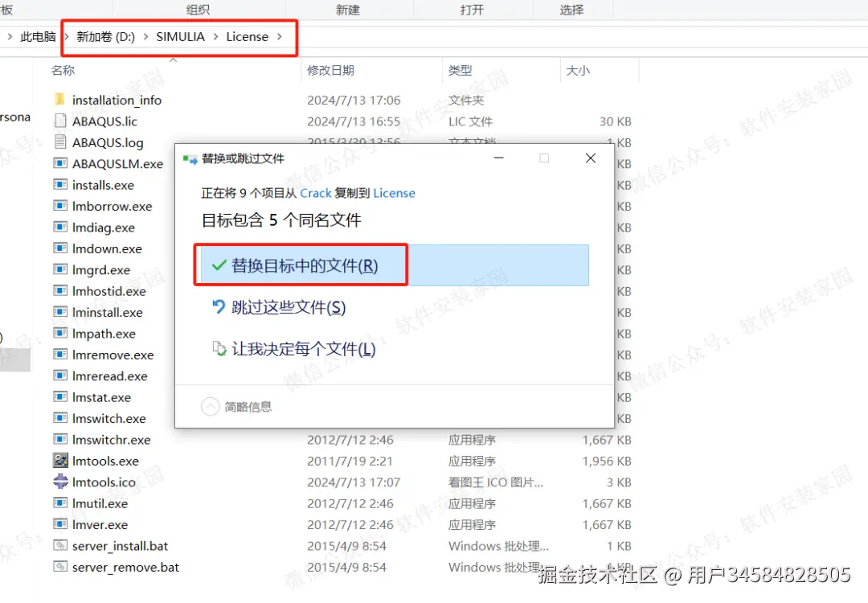Select the file name installation_info
Screen dimensions: 868x603
tap(117, 100)
